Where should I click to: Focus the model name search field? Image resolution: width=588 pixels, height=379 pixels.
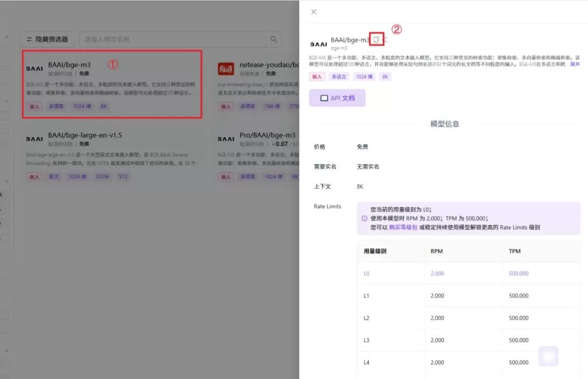tap(173, 39)
